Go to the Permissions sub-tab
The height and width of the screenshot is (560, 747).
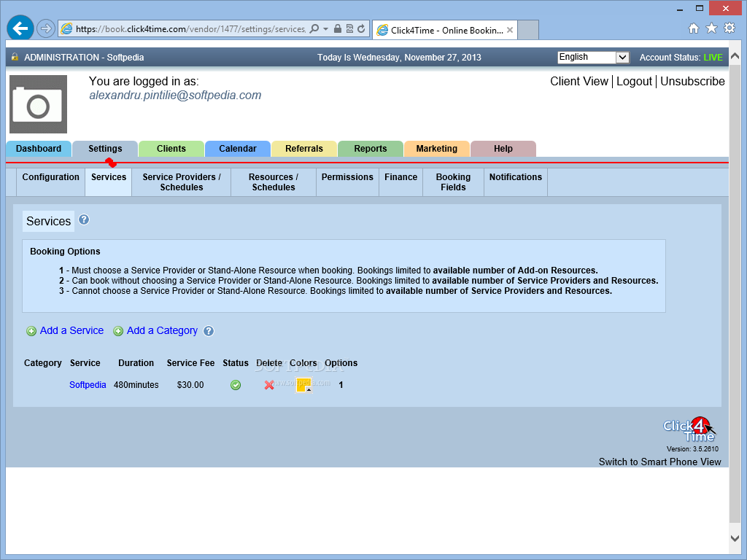(x=347, y=182)
